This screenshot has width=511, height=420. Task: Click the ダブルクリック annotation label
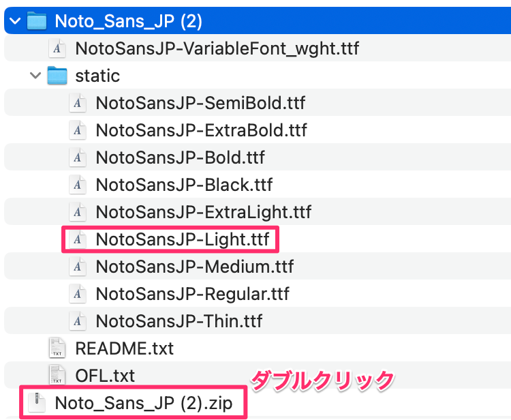[324, 380]
